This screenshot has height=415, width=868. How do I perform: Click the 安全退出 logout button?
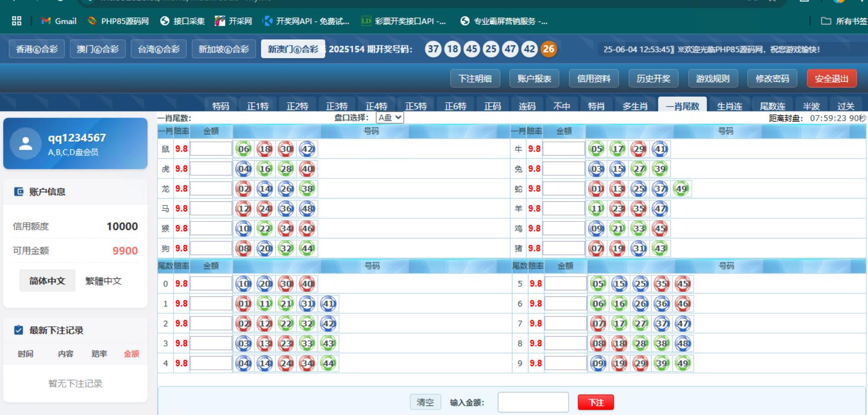tap(831, 79)
